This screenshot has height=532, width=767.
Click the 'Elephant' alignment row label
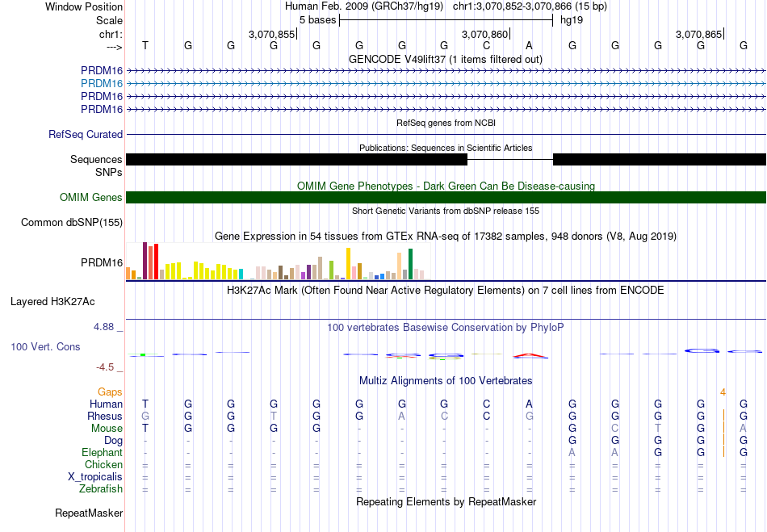[103, 452]
